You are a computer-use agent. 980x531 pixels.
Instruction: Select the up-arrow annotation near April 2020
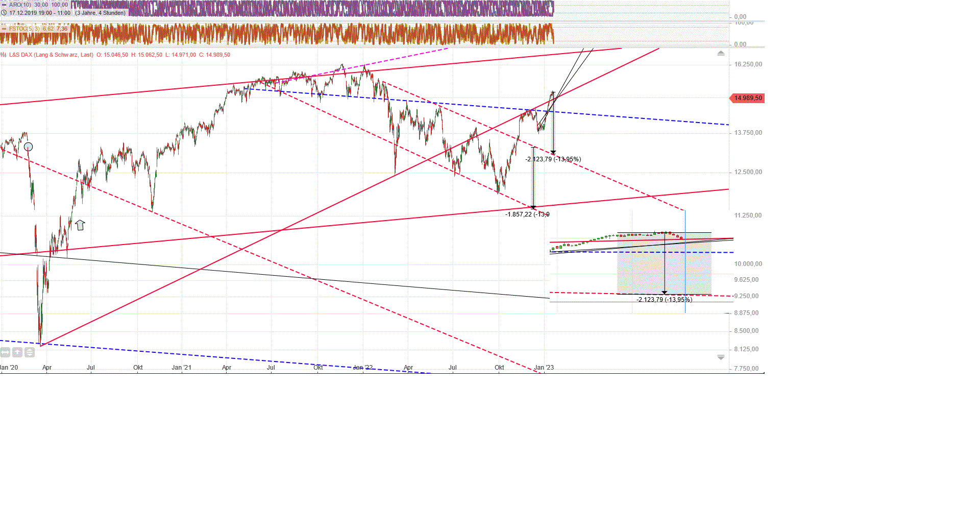pos(80,225)
